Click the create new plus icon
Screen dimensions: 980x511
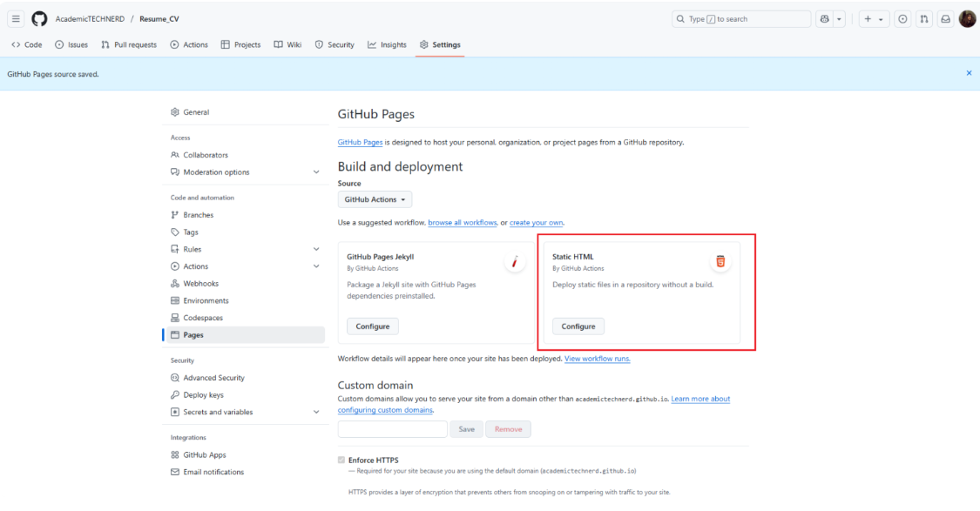868,19
